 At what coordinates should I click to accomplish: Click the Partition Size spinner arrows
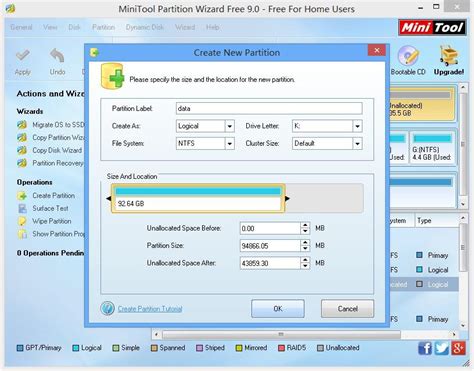pyautogui.click(x=305, y=246)
